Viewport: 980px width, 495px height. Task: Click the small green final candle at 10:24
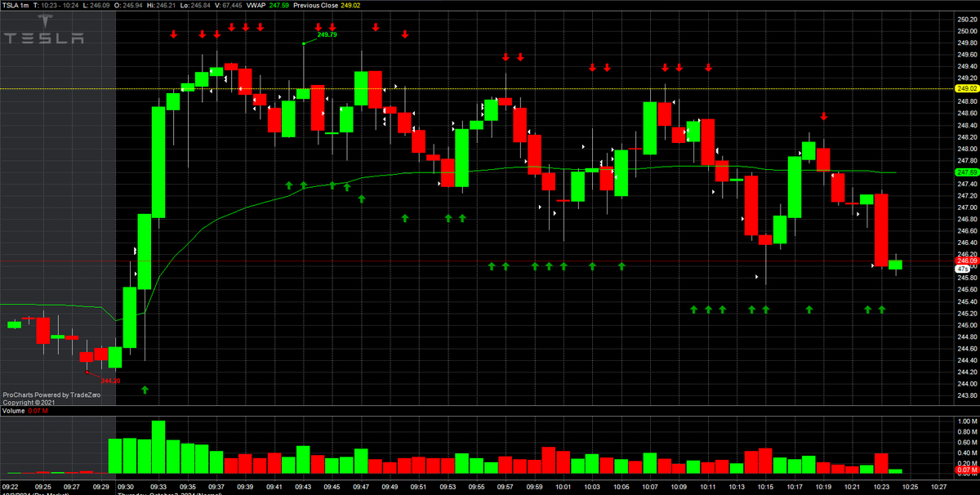tap(896, 264)
